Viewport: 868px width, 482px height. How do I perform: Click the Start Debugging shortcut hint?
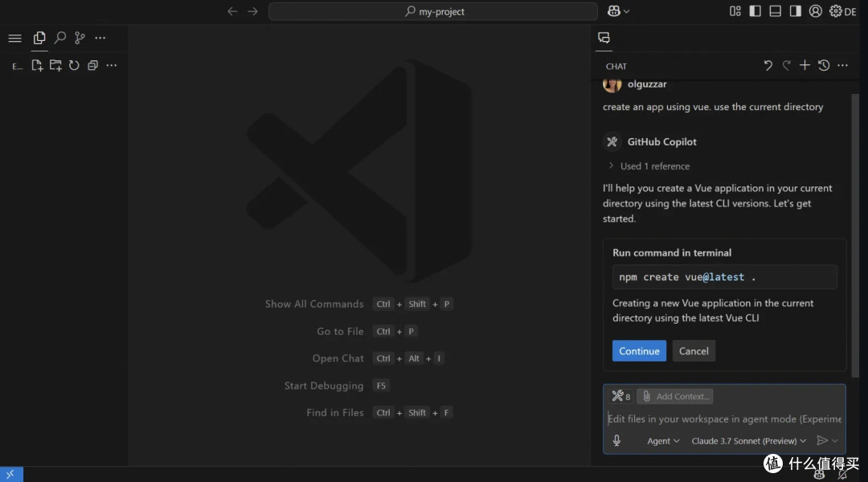337,385
